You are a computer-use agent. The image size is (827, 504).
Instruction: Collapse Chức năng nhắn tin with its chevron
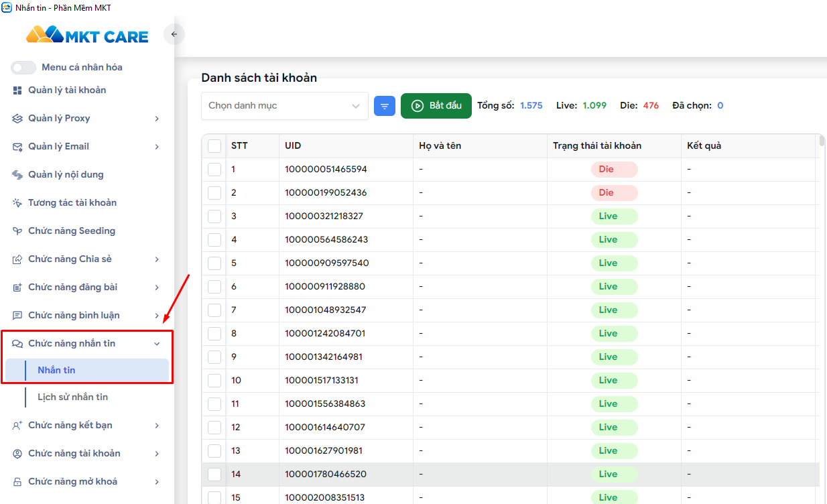[x=157, y=344]
